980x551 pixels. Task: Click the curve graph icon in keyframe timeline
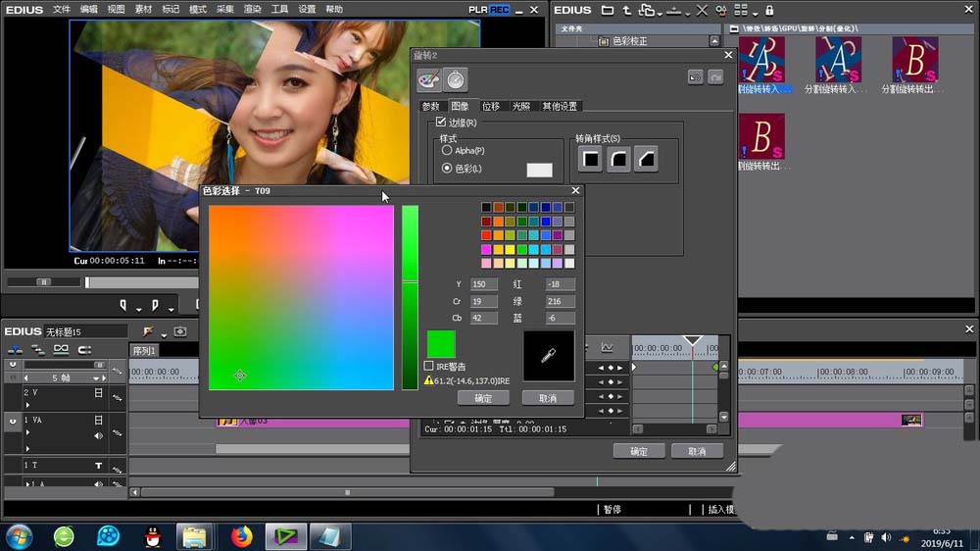click(607, 347)
